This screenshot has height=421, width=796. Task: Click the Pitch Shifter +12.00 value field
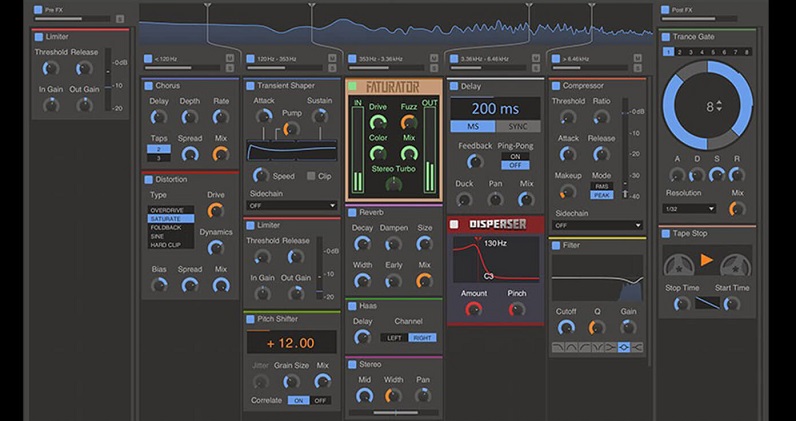coord(291,342)
